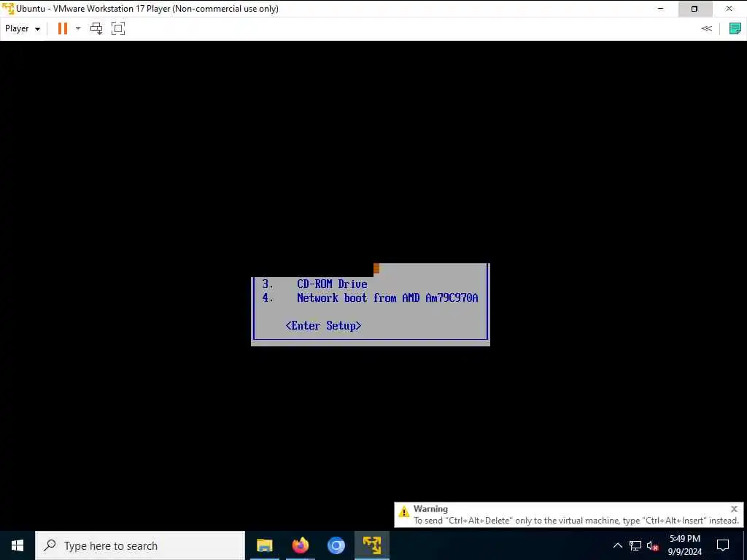Dismiss the Ctrl+Alt+Delete warning notification
747x560 pixels.
[x=734, y=509]
